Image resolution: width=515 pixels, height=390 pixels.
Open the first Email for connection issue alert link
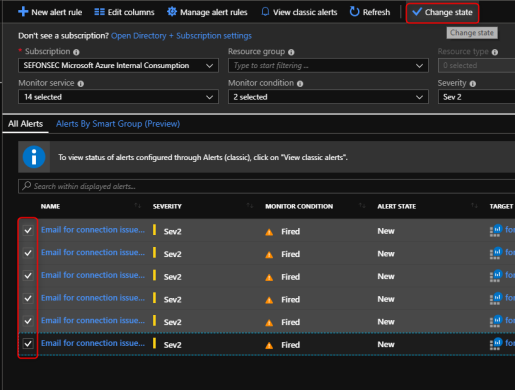point(93,230)
